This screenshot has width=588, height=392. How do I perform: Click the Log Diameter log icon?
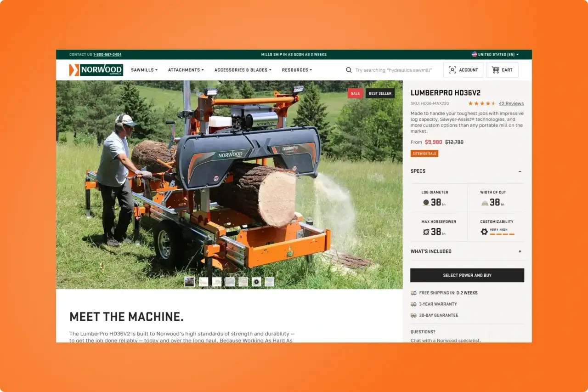pyautogui.click(x=426, y=202)
